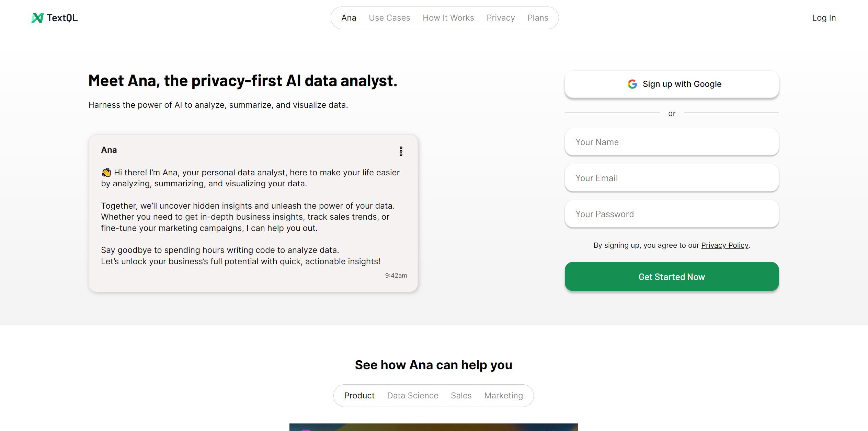Select the Ana navigation item

[x=349, y=18]
